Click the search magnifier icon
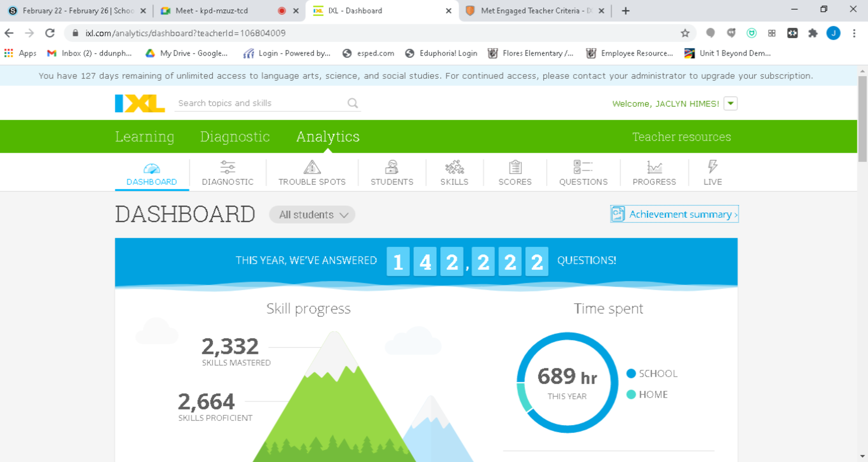 pos(353,103)
